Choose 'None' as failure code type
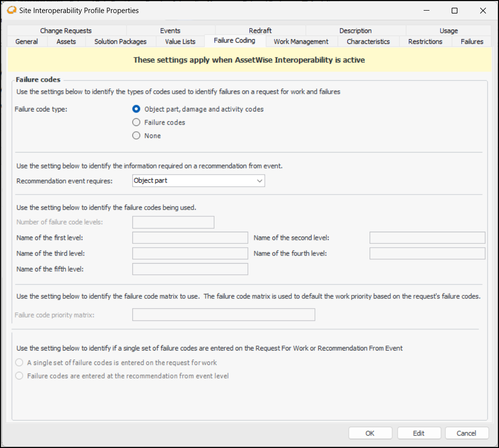Viewport: 499px width, 448px height. tap(137, 136)
